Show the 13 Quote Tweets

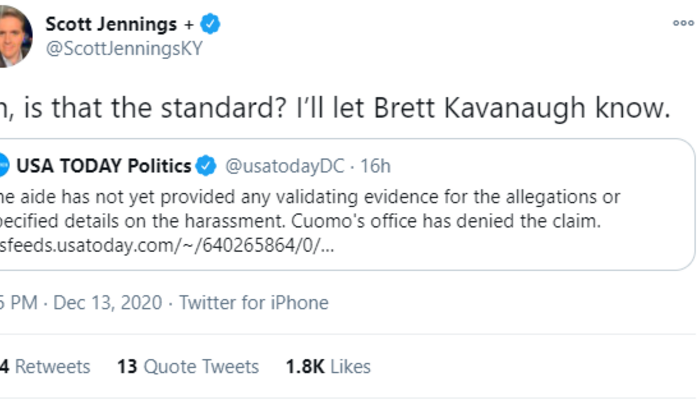click(188, 367)
